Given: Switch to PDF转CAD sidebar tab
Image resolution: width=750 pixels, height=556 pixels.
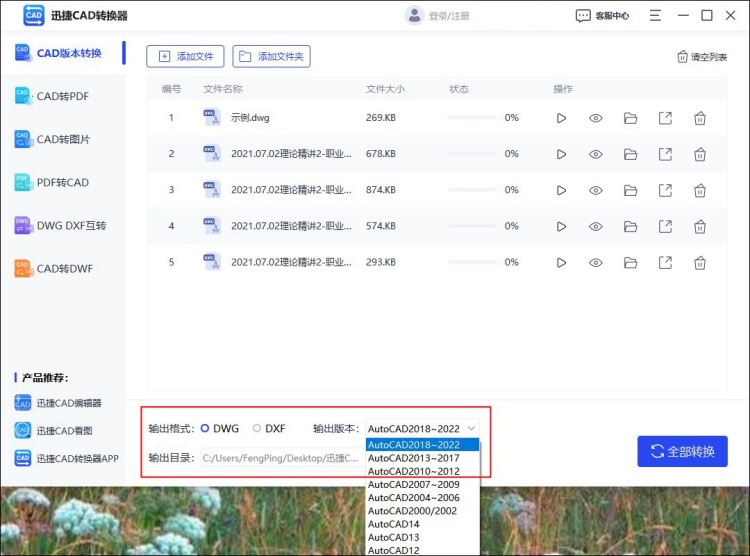Looking at the screenshot, I should pos(63,182).
